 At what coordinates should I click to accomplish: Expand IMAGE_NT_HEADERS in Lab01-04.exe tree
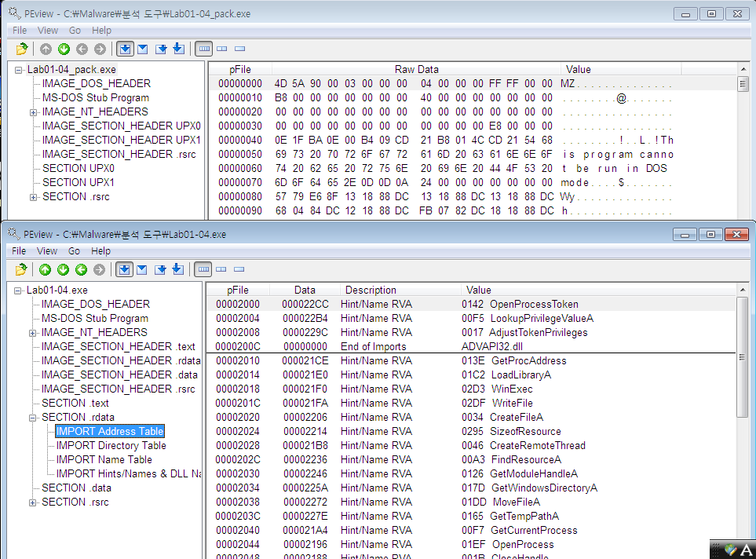(x=32, y=334)
